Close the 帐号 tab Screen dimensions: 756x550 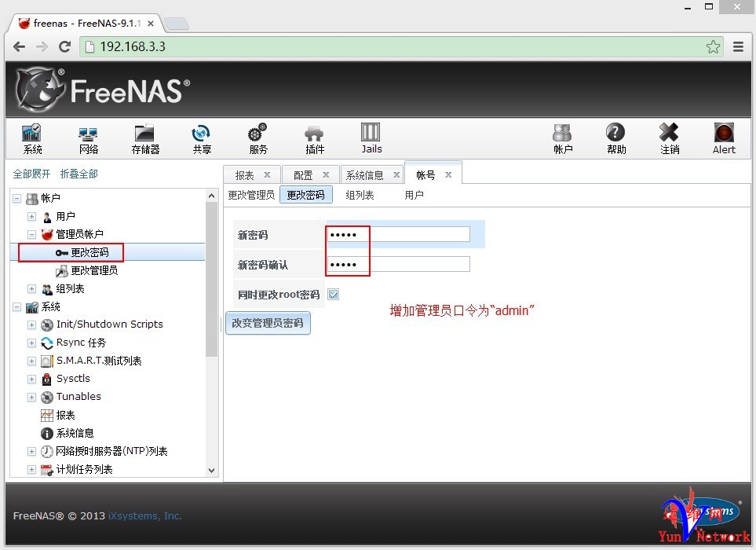pyautogui.click(x=448, y=174)
